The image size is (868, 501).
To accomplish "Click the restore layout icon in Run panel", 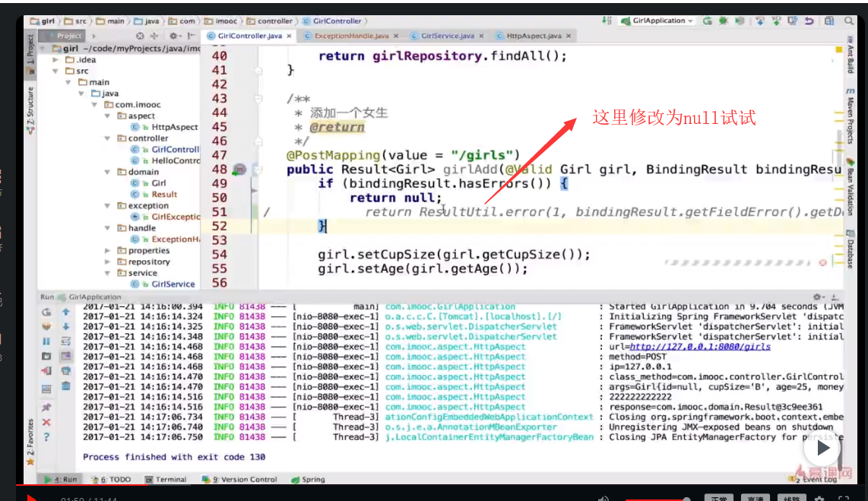I will 46,389.
